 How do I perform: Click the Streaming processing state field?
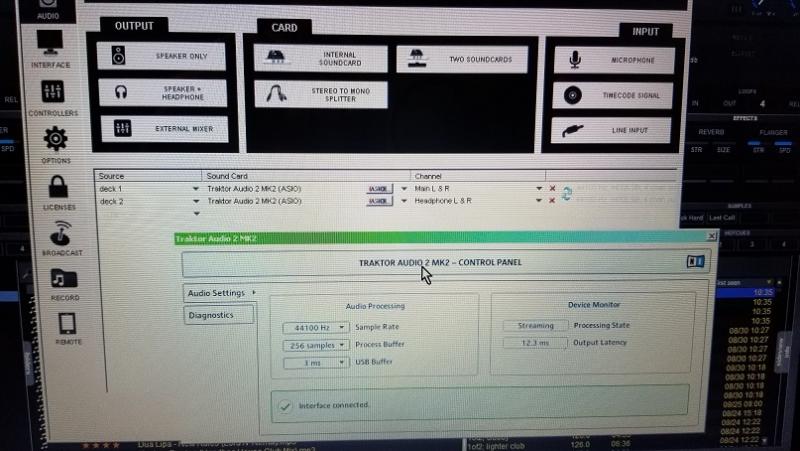click(x=535, y=325)
